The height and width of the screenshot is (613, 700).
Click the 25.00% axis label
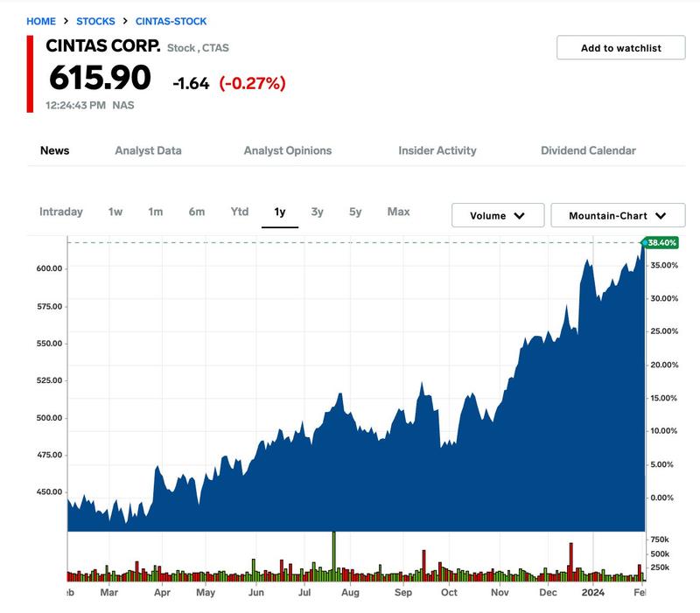click(664, 331)
